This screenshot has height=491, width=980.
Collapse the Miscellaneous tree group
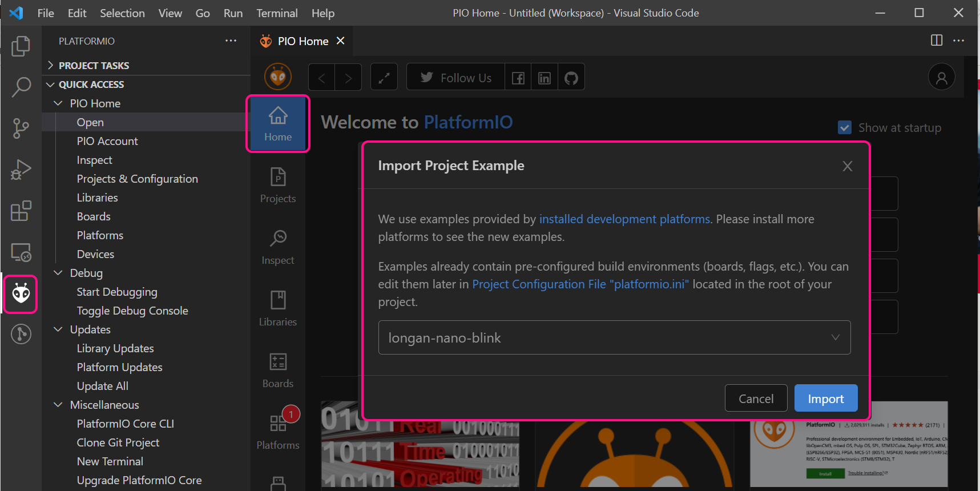point(58,405)
